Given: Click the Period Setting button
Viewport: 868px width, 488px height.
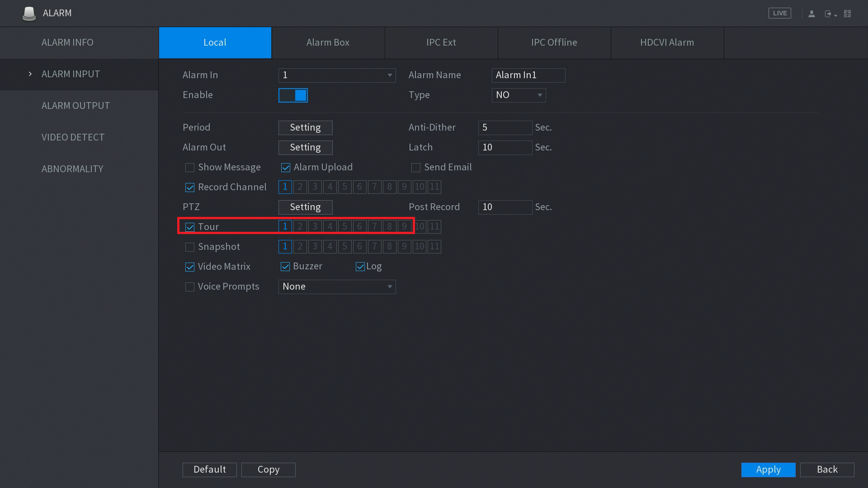Looking at the screenshot, I should click(x=305, y=128).
